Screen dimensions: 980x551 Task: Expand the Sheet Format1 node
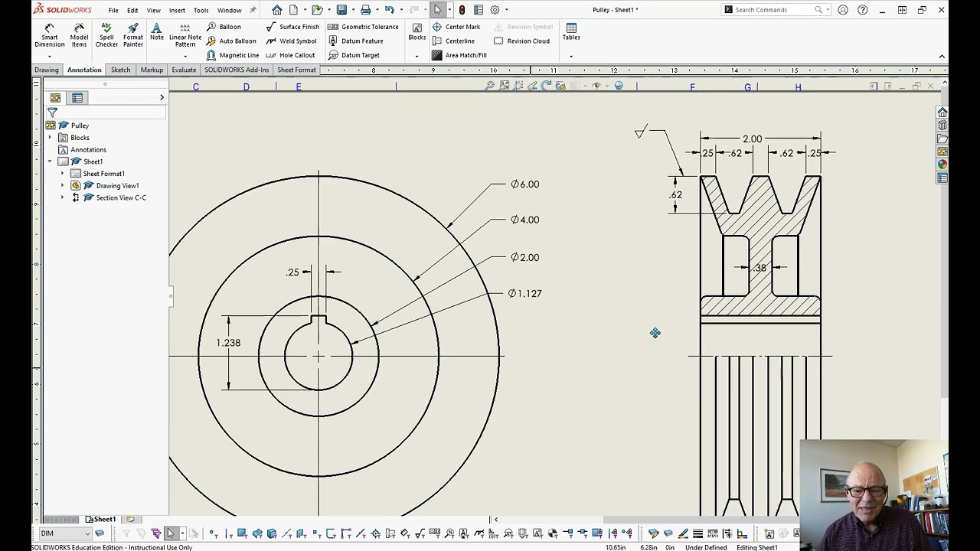(63, 174)
